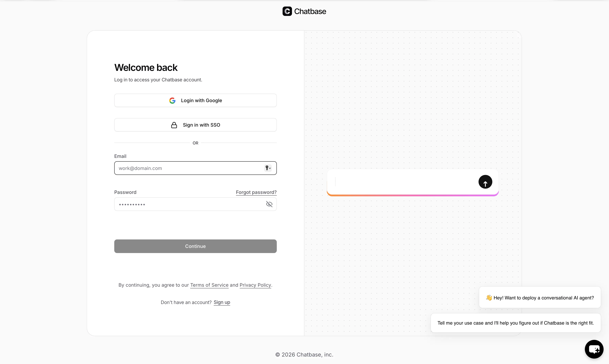Open the Terms of Service link
The width and height of the screenshot is (609, 364).
tap(209, 285)
